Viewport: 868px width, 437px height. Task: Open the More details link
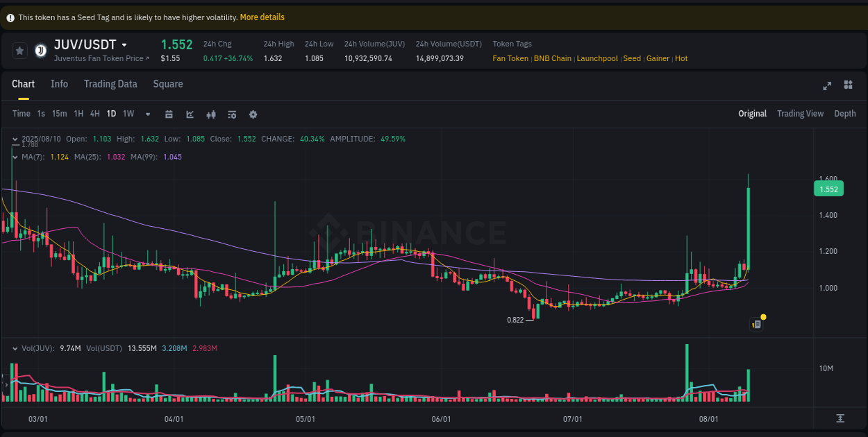tap(262, 17)
